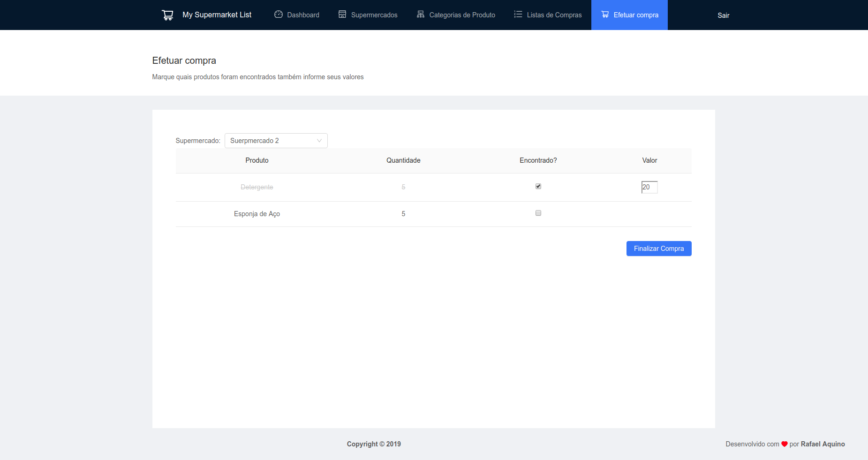Click the Esponja de Aço product name
868x460 pixels.
point(257,214)
